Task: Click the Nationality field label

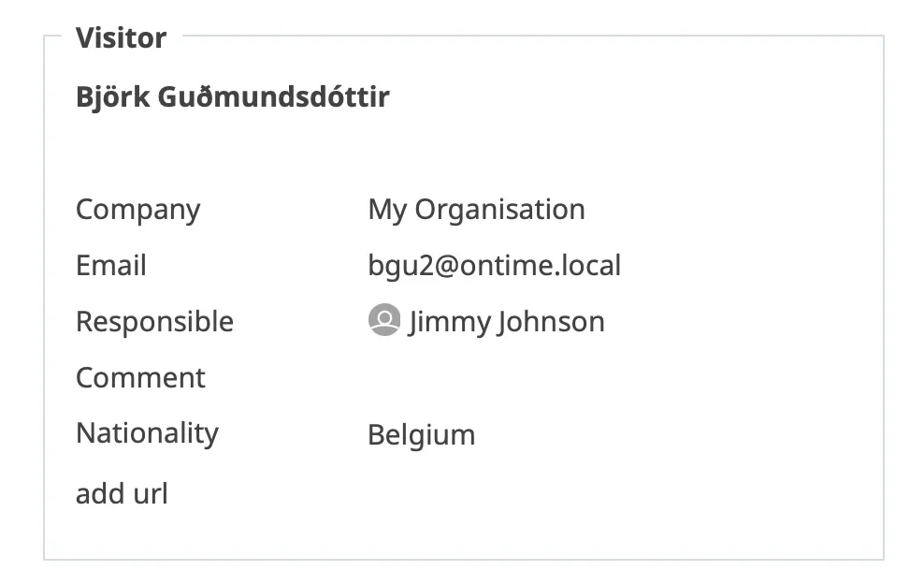Action: pyautogui.click(x=148, y=434)
